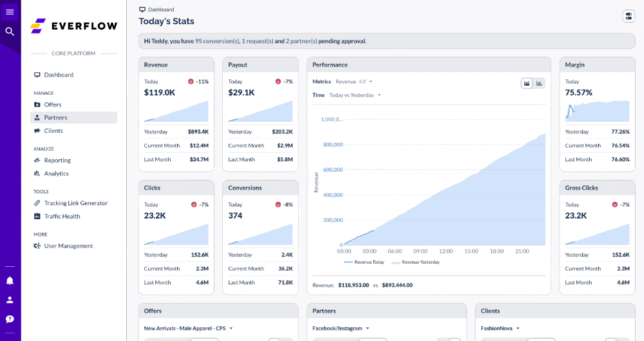Go to Offers in sidebar
This screenshot has height=341, width=644.
point(53,104)
